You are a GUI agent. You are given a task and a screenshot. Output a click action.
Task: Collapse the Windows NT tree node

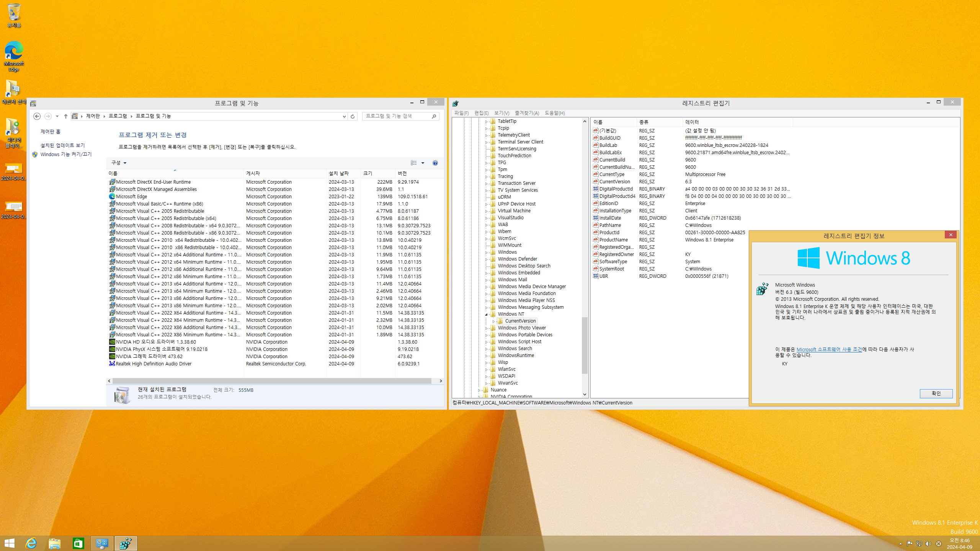(487, 315)
